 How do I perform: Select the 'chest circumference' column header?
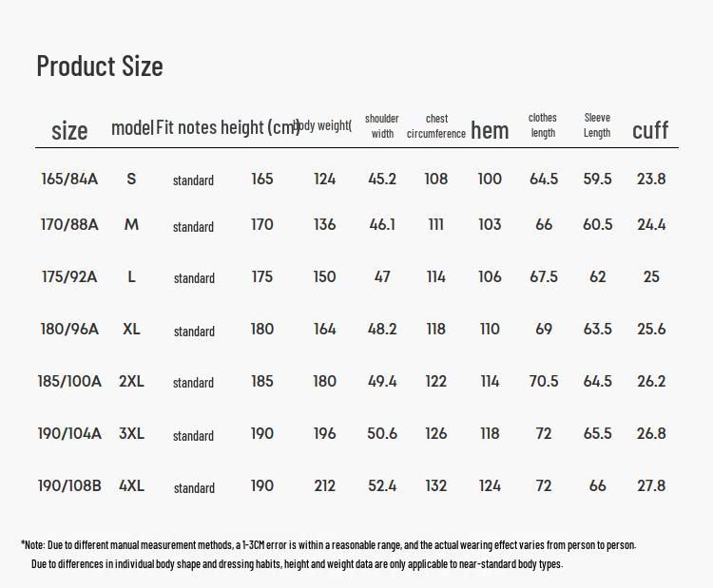point(436,125)
